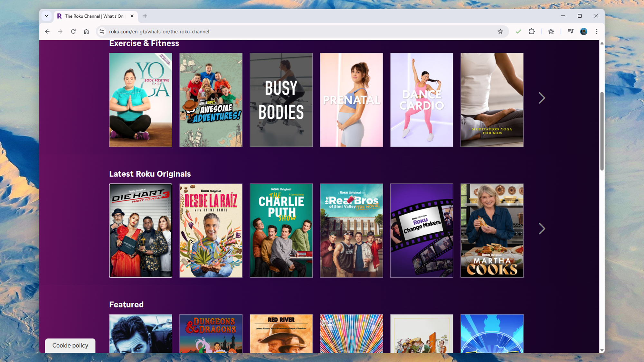Viewport: 644px width, 362px height.
Task: Open the media control icon
Action: tap(571, 32)
